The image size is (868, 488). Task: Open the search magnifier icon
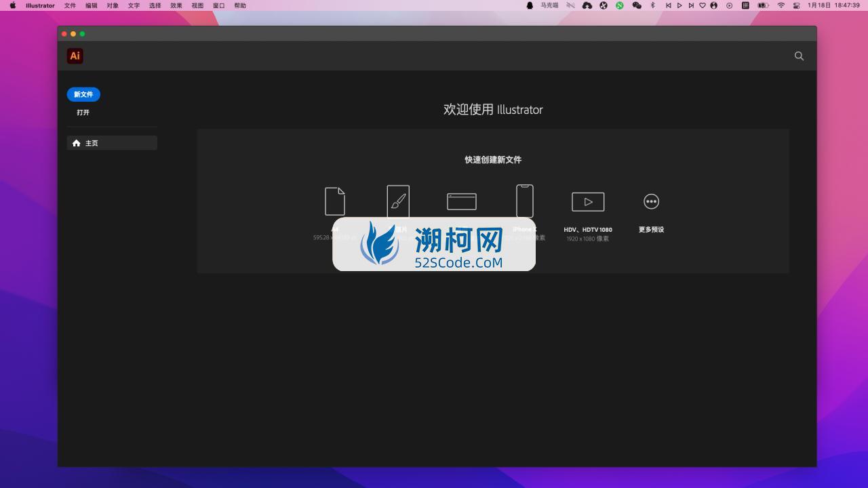[799, 56]
